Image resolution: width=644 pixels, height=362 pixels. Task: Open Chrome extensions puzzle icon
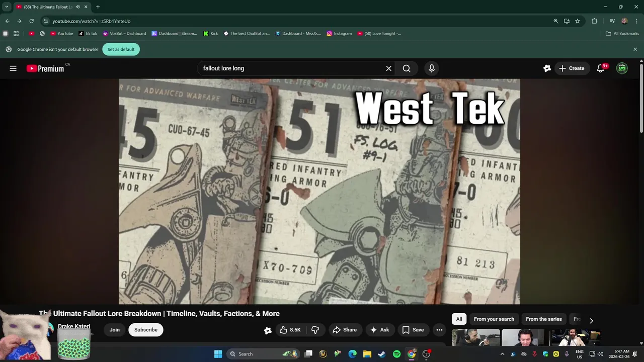(595, 21)
